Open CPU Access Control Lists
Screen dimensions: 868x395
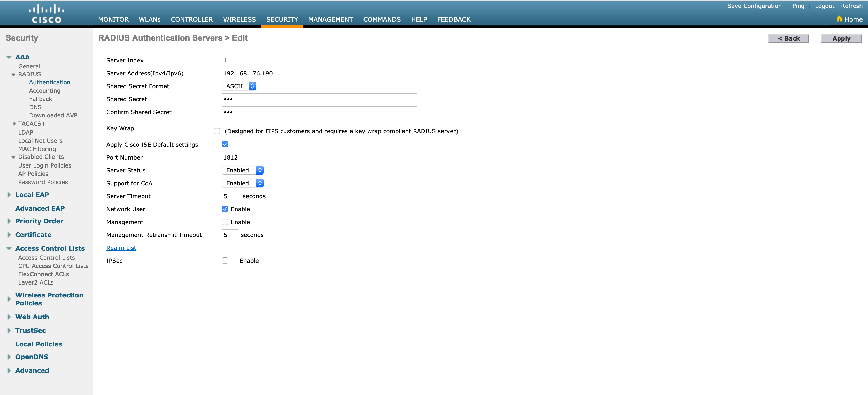click(53, 266)
